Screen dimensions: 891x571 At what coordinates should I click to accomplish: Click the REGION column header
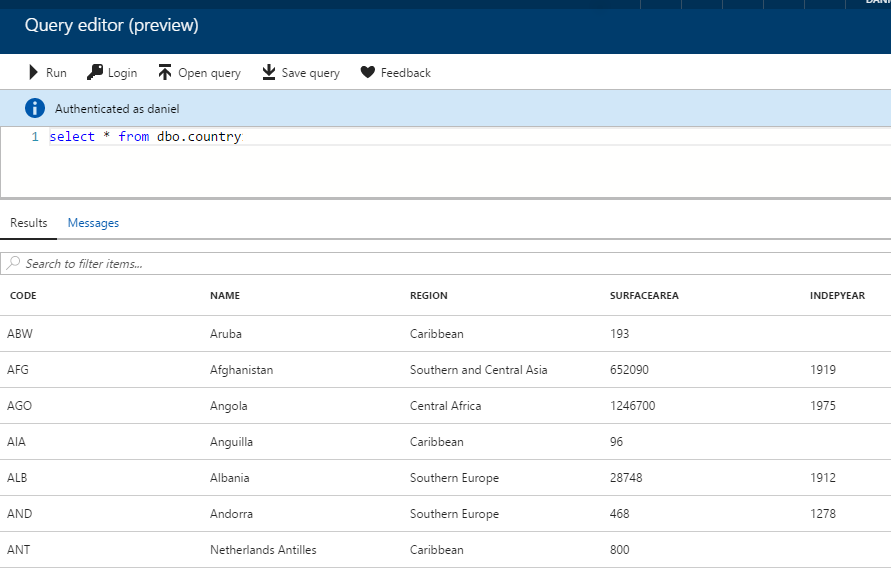429,296
